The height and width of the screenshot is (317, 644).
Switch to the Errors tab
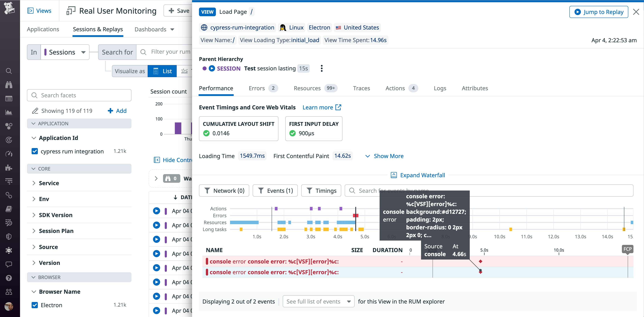(256, 88)
